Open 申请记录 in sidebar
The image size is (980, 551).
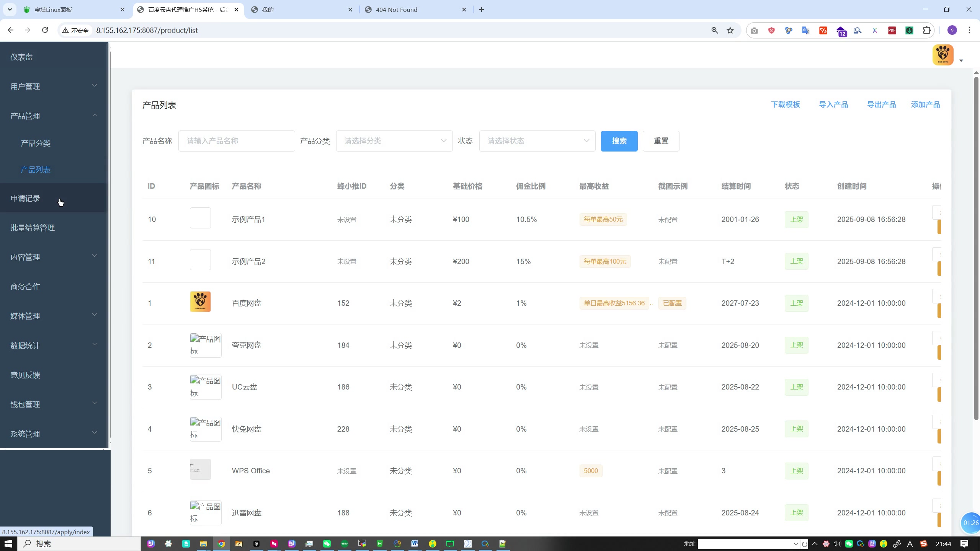coord(54,198)
